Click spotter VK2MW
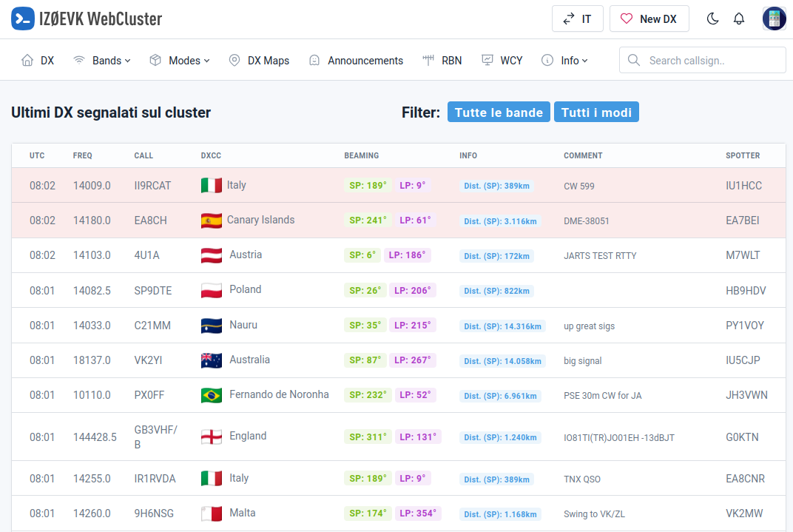The image size is (793, 532). [x=744, y=514]
